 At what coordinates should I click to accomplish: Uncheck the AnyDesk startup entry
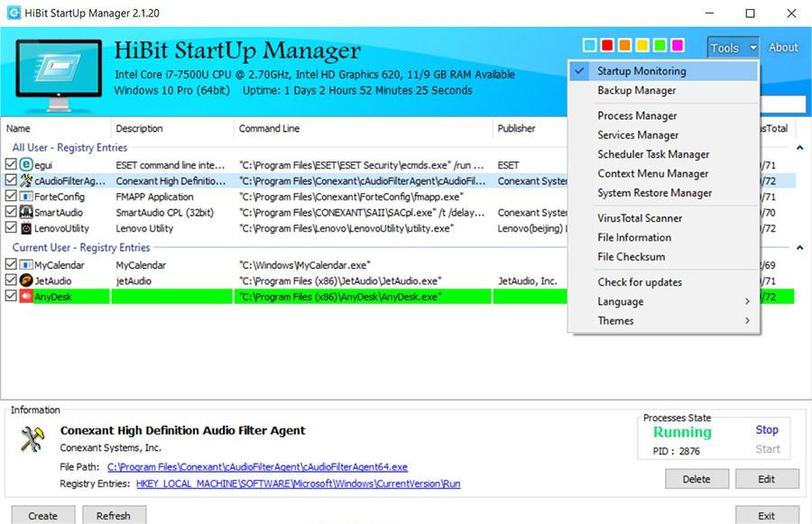pos(10,297)
